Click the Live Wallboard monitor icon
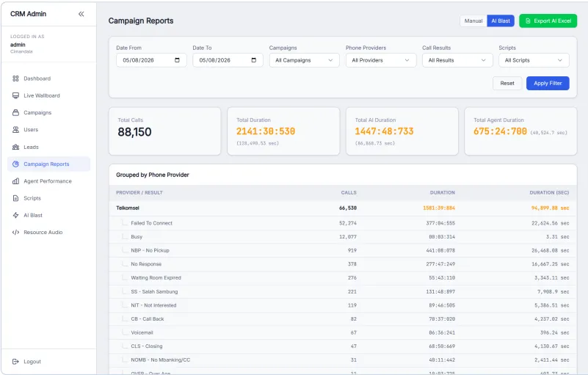 click(x=15, y=95)
